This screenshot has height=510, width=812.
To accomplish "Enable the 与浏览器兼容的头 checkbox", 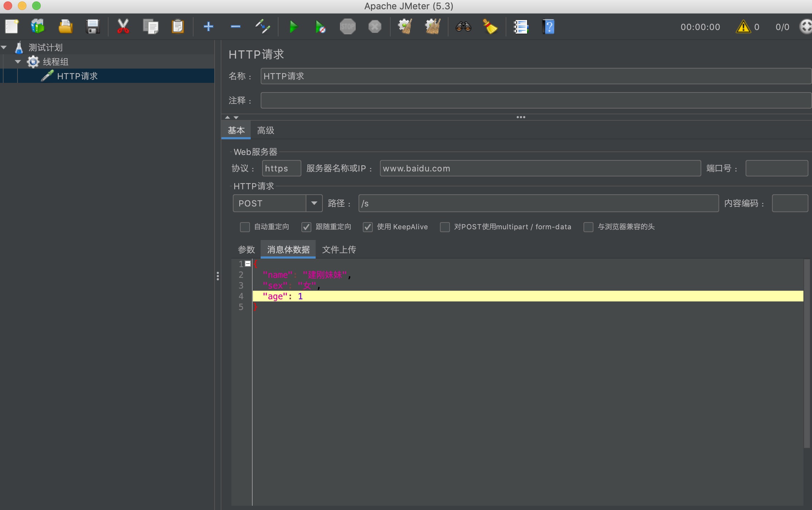I will pyautogui.click(x=588, y=227).
